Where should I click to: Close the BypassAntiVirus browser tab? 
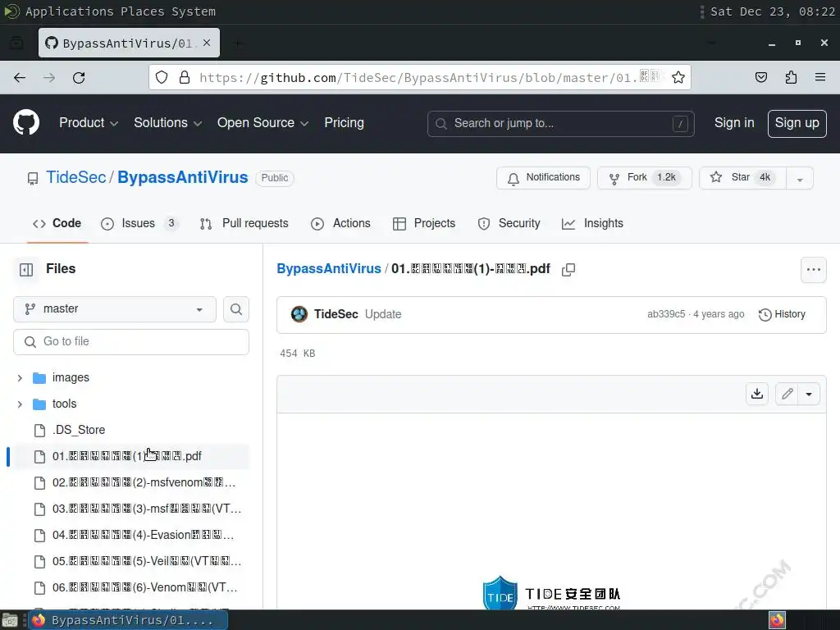[x=207, y=43]
